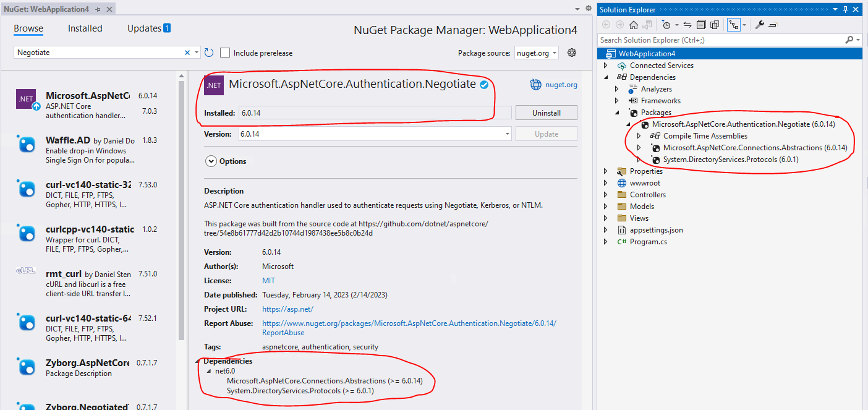
Task: Select System.DirectoryServices.Protocols (6.0.1) package node
Action: [731, 160]
